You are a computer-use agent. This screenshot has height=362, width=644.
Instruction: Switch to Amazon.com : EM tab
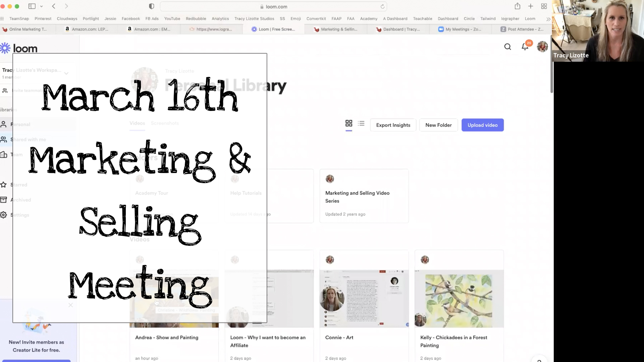tap(149, 29)
